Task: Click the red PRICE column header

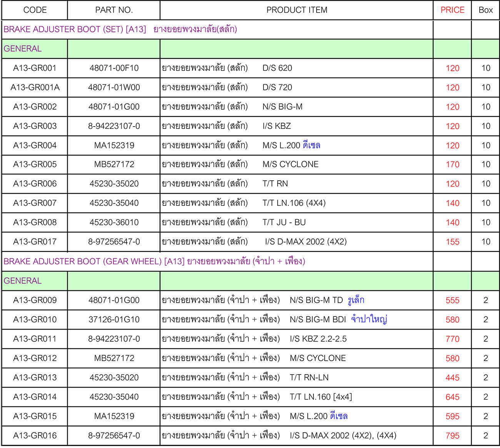Action: (452, 10)
